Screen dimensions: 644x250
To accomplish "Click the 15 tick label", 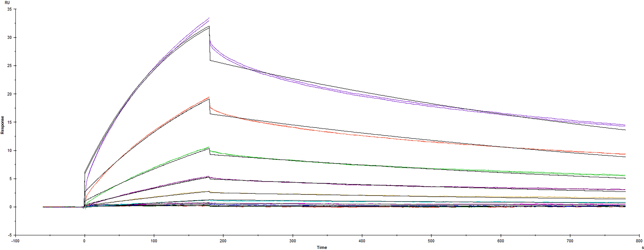I will (10, 122).
